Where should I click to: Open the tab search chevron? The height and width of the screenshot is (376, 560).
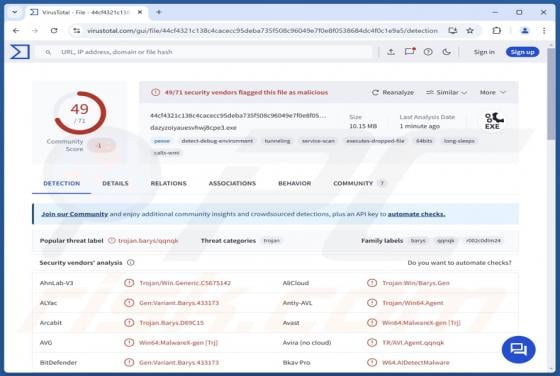[15, 12]
